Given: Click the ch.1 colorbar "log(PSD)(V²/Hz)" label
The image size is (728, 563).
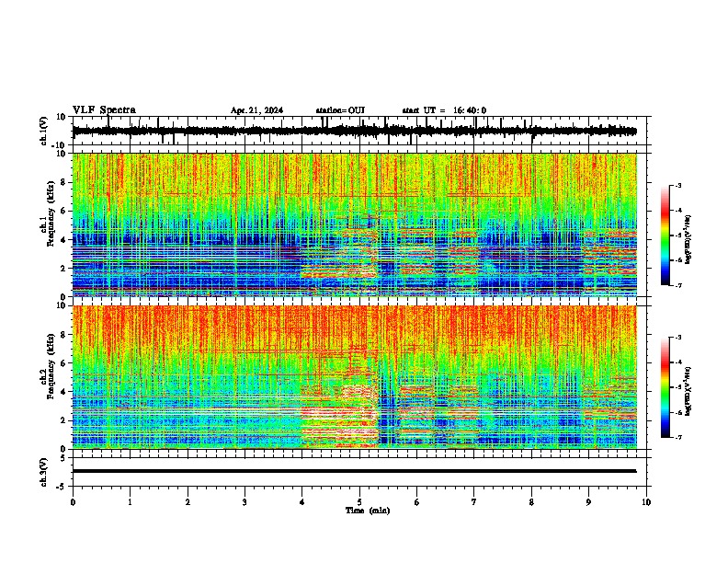Looking at the screenshot, I should pos(688,240).
